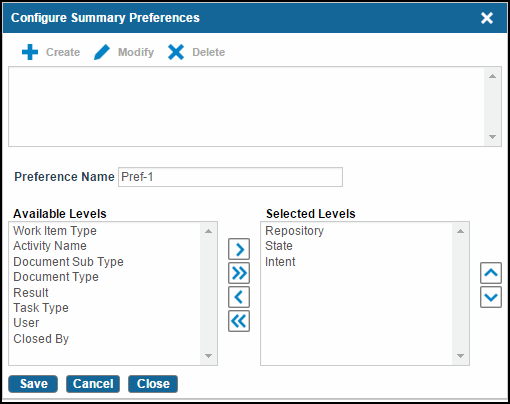The width and height of the screenshot is (510, 404).
Task: Select Document Sub Type level
Action: [68, 262]
